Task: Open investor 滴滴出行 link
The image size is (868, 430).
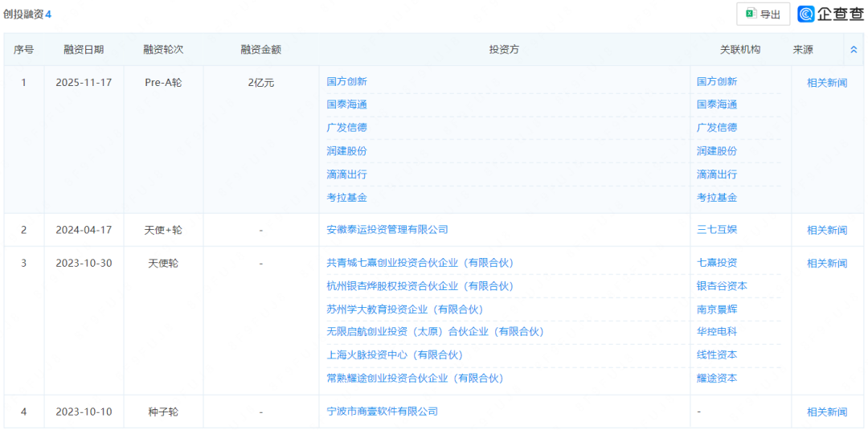Action: tap(346, 174)
